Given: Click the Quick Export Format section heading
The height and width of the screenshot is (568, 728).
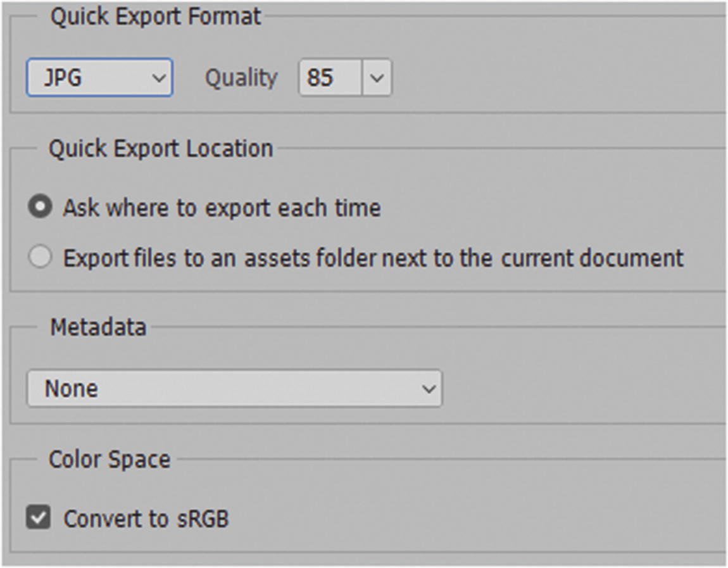Looking at the screenshot, I should (x=155, y=16).
